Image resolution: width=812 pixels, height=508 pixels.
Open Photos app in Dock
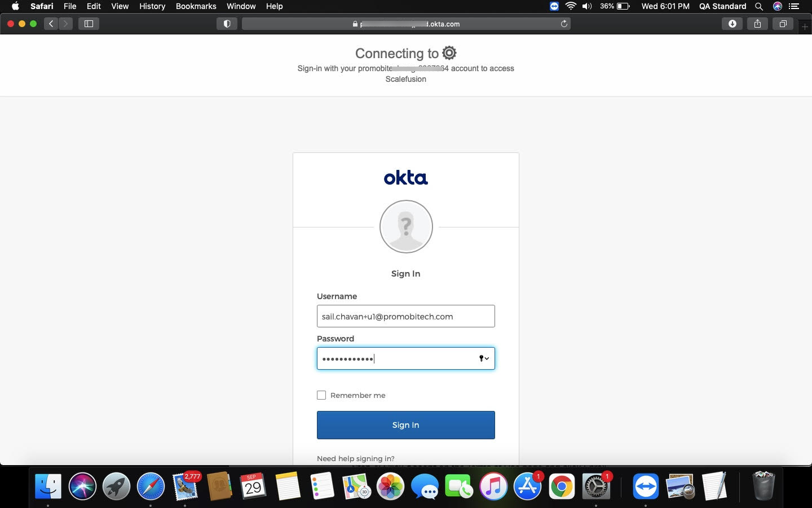(390, 486)
